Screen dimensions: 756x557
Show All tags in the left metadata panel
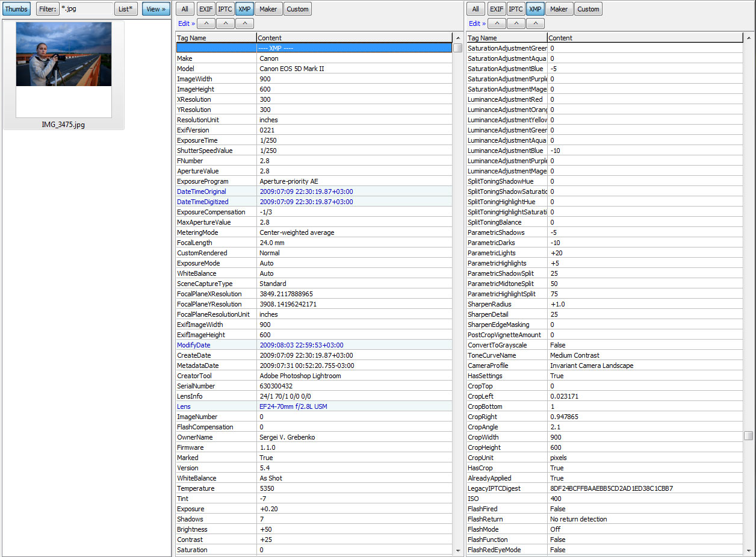pos(185,9)
